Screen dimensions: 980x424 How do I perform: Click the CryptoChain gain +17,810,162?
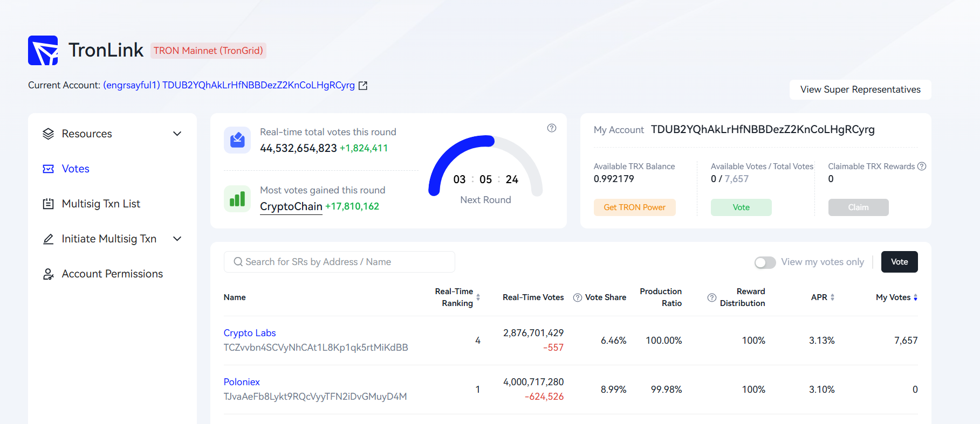pyautogui.click(x=352, y=206)
